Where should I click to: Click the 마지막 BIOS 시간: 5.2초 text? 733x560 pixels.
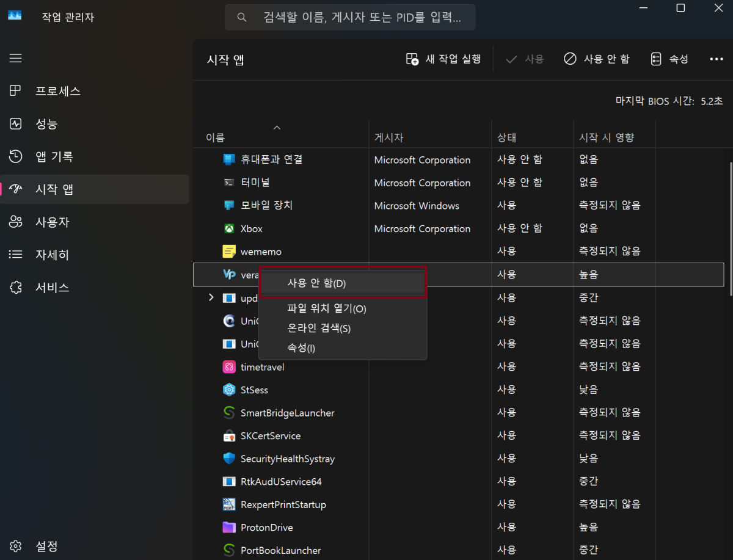pyautogui.click(x=669, y=101)
